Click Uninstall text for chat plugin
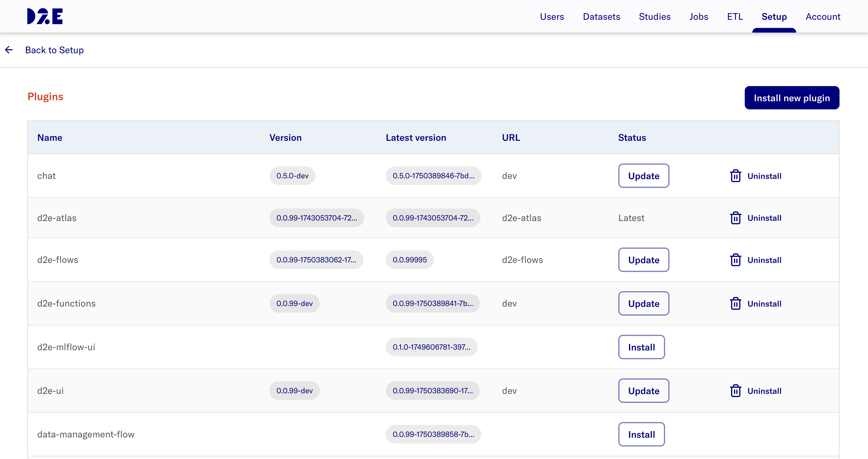 (764, 176)
